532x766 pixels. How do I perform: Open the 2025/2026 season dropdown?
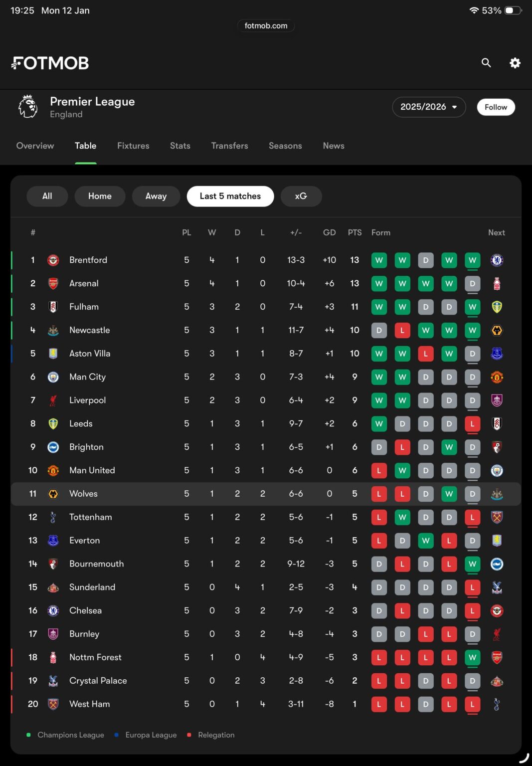429,107
